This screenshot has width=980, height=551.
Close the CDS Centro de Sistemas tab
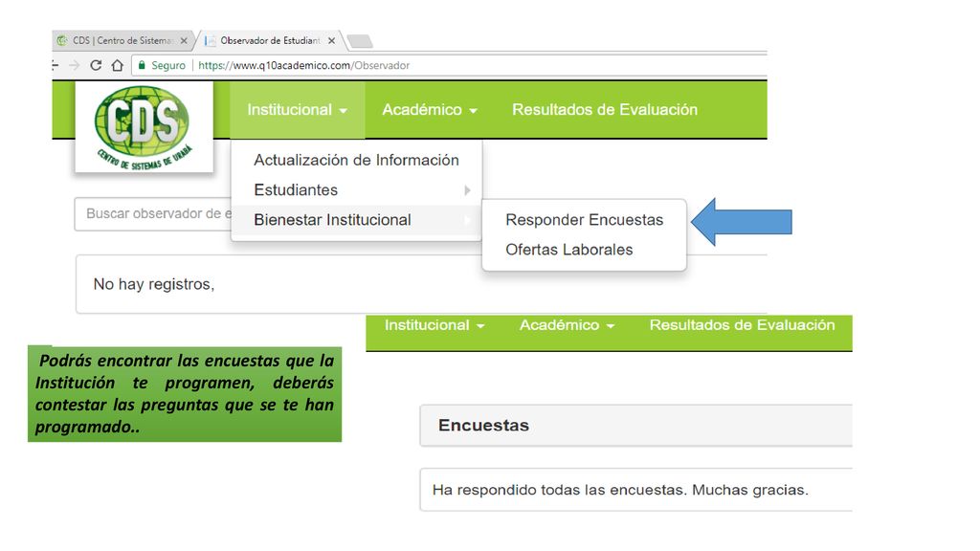[184, 40]
